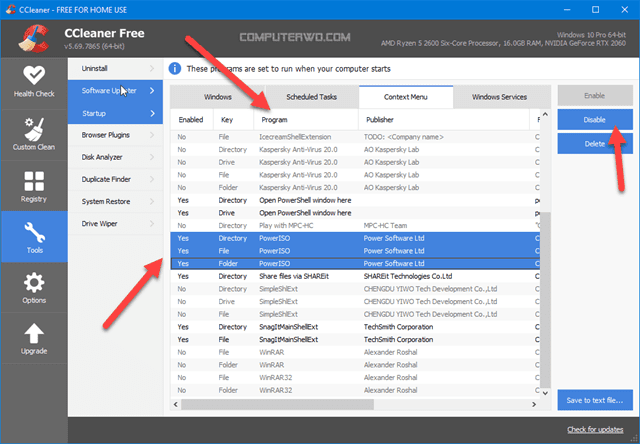The width and height of the screenshot is (640, 444).
Task: Open the Browser Plugins tool entry
Action: coord(115,135)
